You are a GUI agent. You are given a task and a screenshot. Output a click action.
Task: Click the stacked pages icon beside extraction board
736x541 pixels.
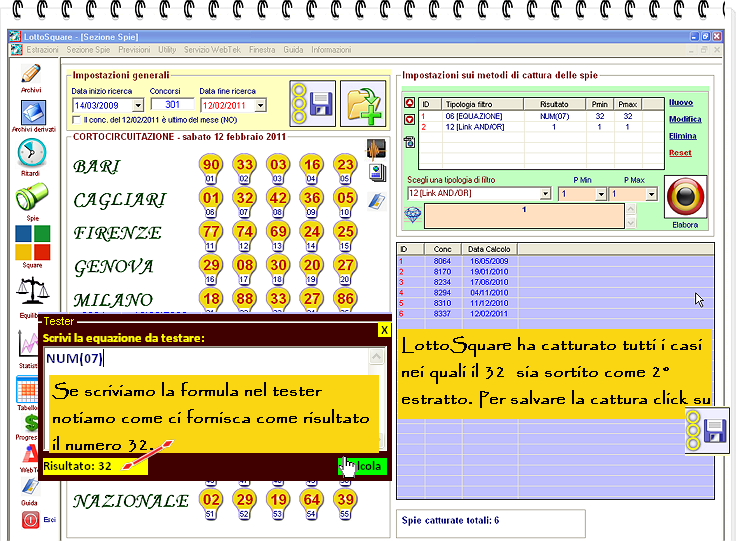pos(377,173)
